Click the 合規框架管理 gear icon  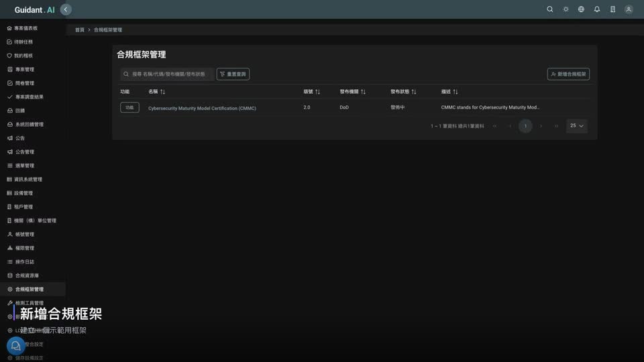10,290
